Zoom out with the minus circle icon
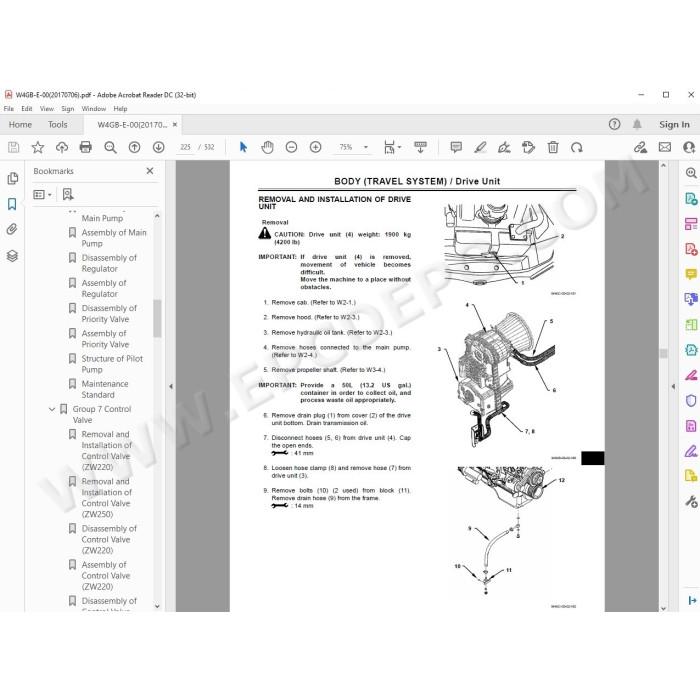Viewport: 700px width, 700px height. [x=292, y=147]
